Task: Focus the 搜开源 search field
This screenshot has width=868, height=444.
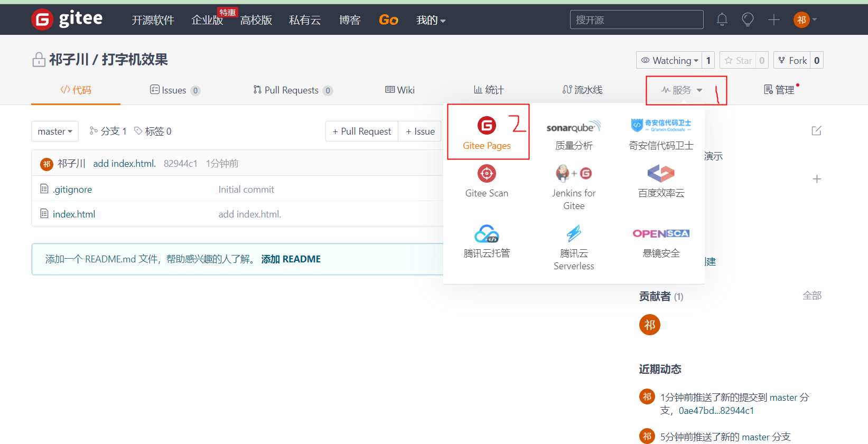Action: click(637, 20)
